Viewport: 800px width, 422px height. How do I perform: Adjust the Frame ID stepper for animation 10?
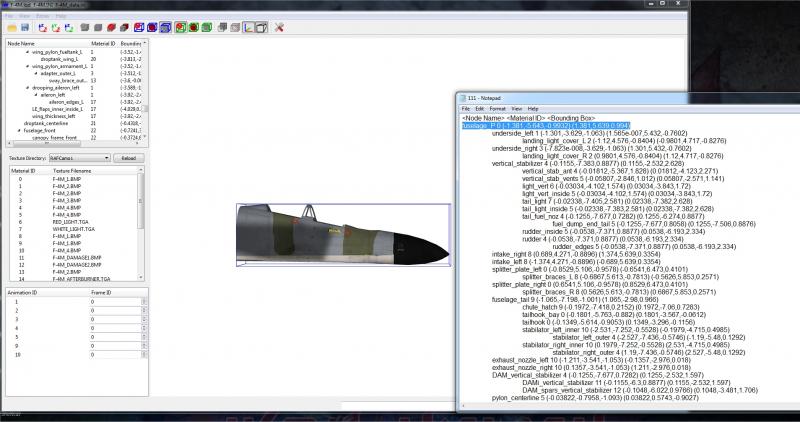coord(144,355)
